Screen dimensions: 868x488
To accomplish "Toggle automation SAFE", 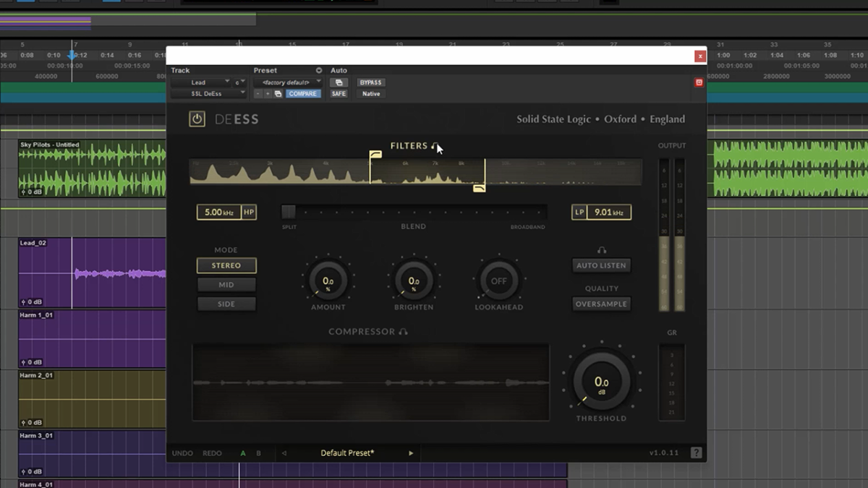I will coord(339,94).
